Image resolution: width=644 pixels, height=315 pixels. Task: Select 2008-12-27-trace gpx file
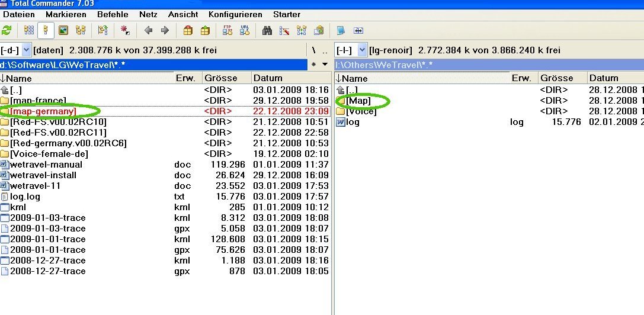[165, 271]
